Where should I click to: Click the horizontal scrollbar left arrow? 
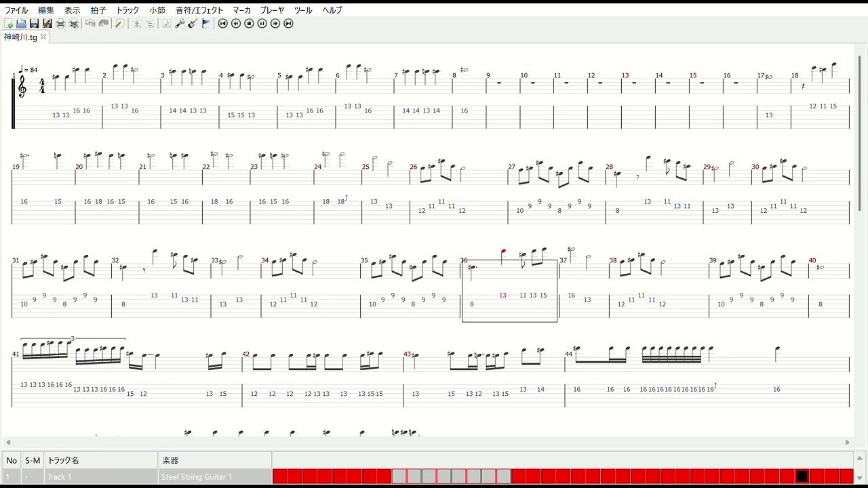point(8,443)
